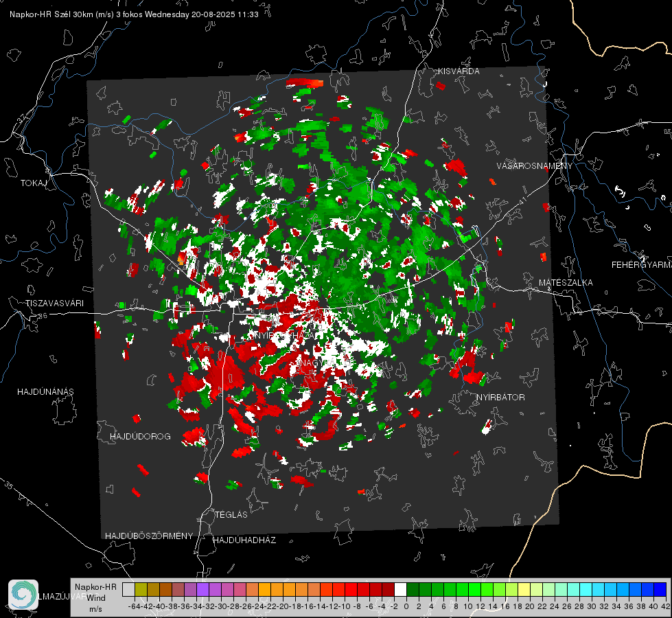Click the gray swatch at the legend start
672x618 pixels.
point(128,589)
